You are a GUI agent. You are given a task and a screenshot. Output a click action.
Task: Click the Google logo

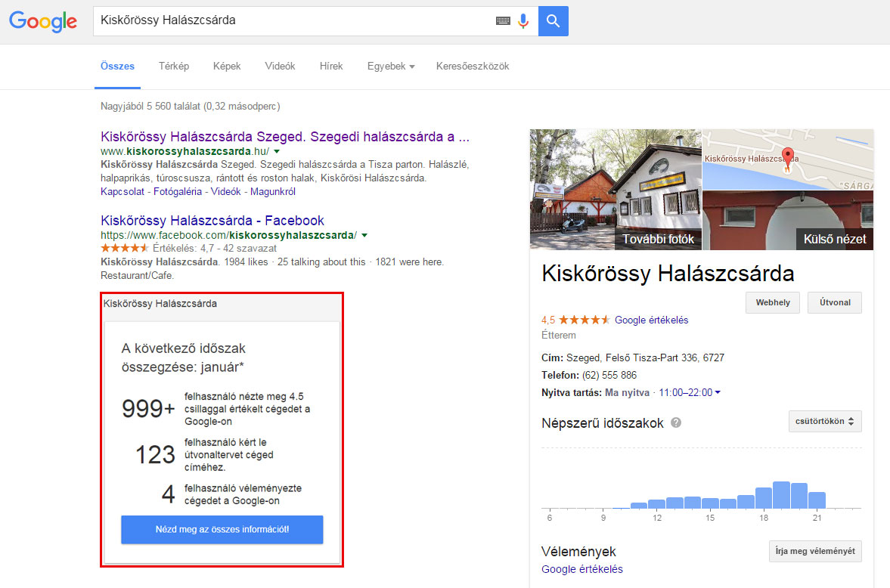click(x=43, y=21)
